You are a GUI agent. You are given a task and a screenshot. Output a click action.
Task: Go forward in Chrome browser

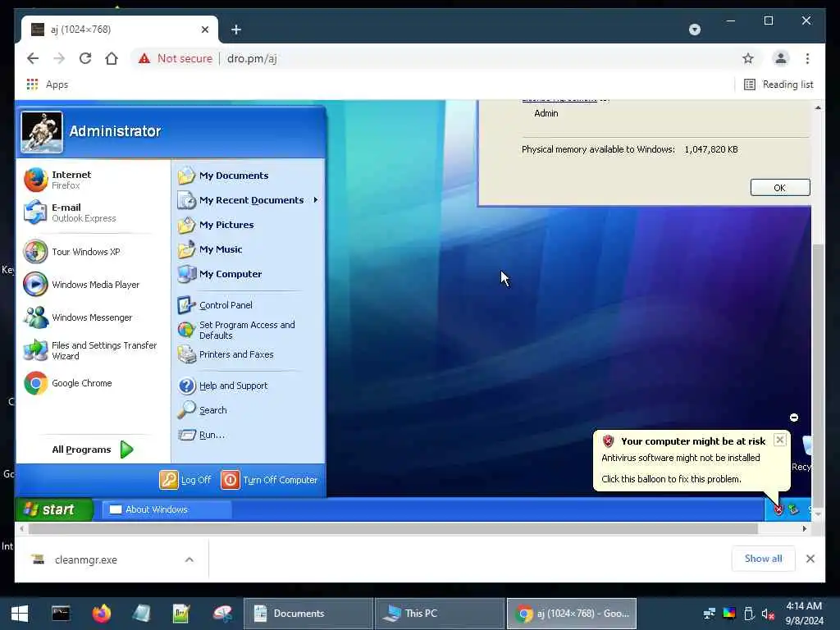[x=59, y=58]
